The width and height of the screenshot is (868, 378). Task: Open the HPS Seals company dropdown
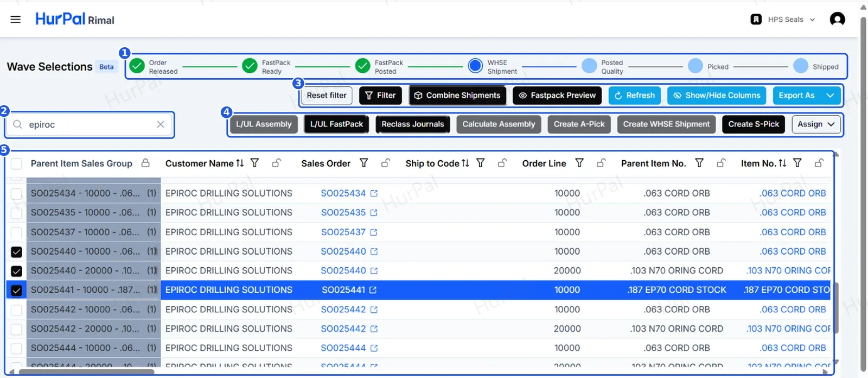click(x=783, y=20)
